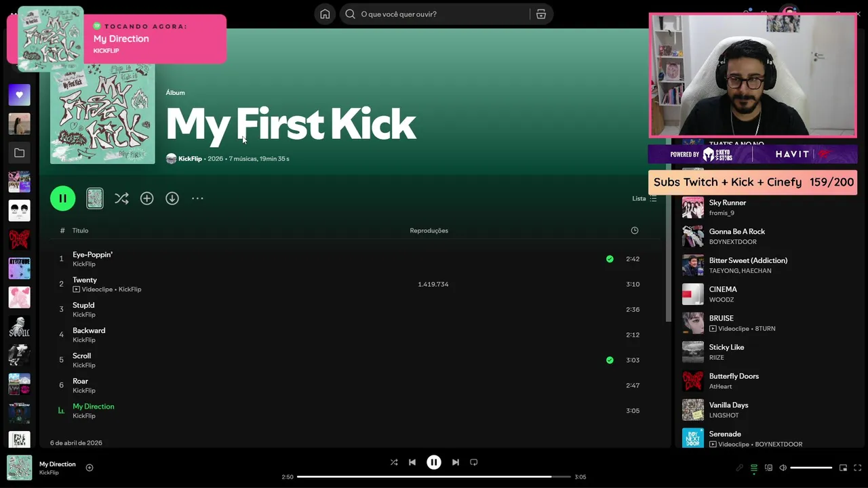Open the two-faces cover playlist in the sidebar

coord(19,211)
